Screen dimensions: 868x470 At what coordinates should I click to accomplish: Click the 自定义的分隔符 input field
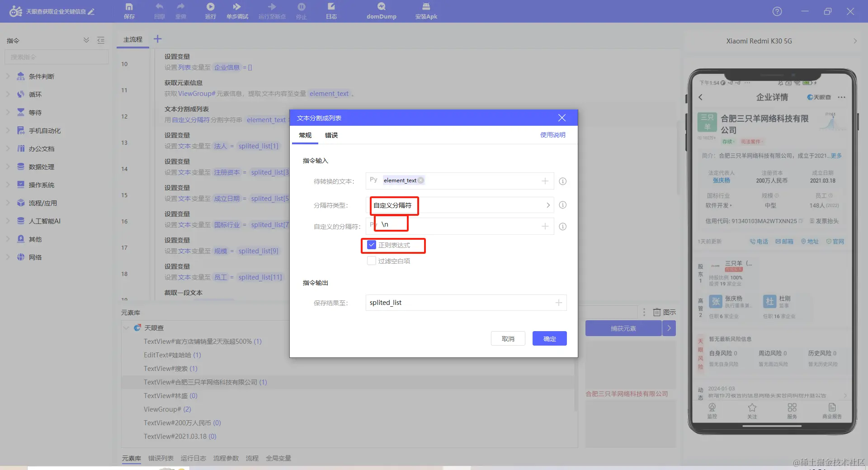[x=460, y=226]
